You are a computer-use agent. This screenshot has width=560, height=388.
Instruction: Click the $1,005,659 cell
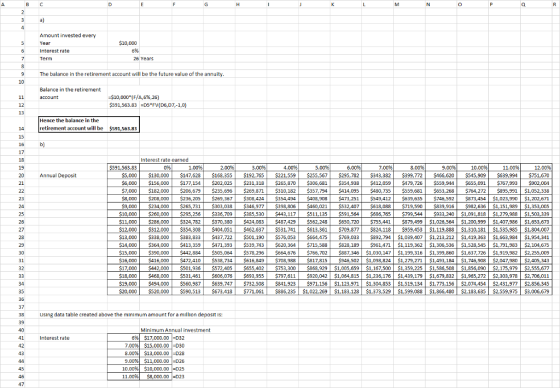(346, 268)
